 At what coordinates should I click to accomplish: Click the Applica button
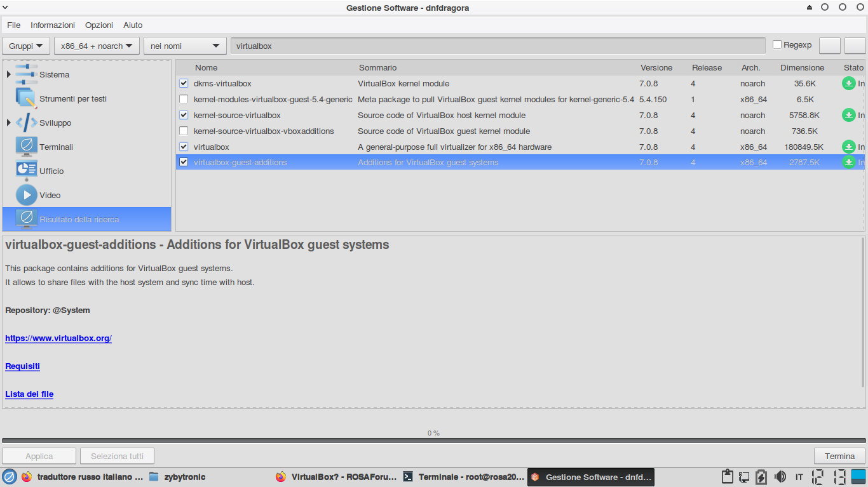39,456
